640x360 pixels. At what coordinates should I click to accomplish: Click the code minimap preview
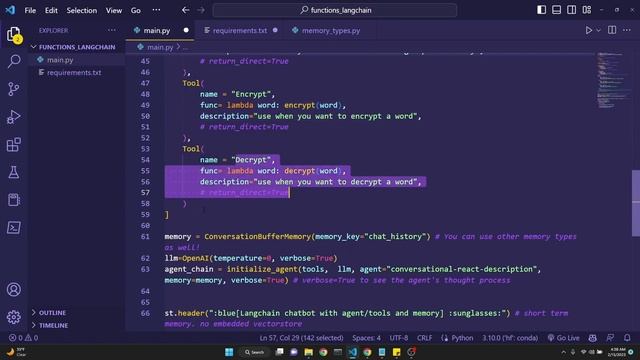click(x=611, y=81)
